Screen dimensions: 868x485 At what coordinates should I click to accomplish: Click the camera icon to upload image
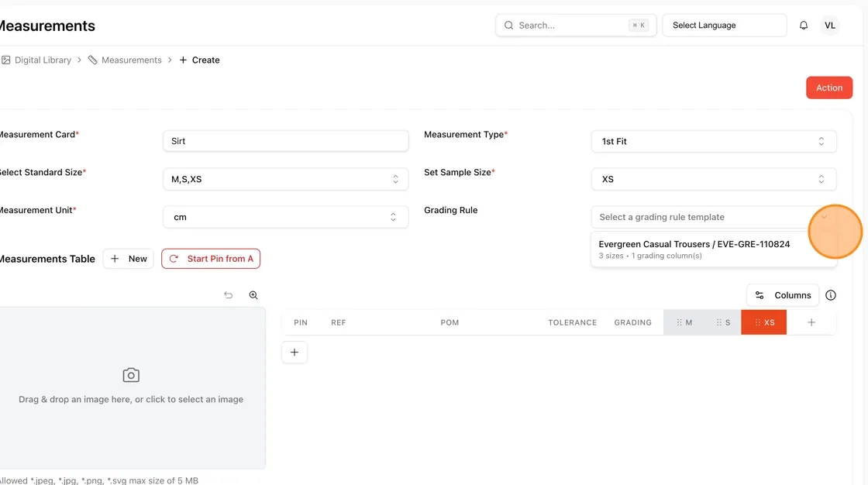[131, 375]
